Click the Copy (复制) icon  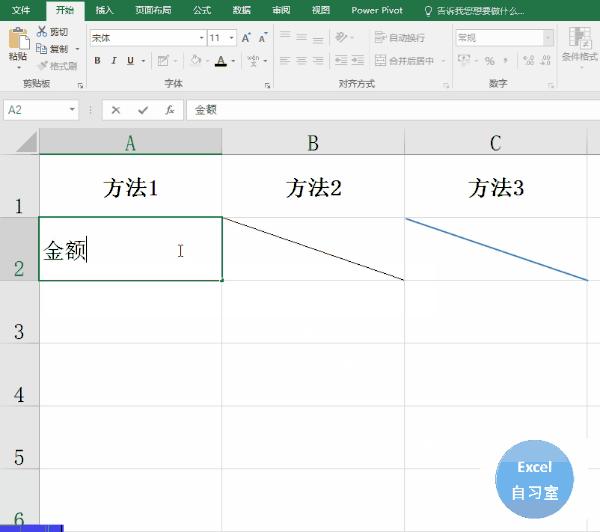pos(41,49)
